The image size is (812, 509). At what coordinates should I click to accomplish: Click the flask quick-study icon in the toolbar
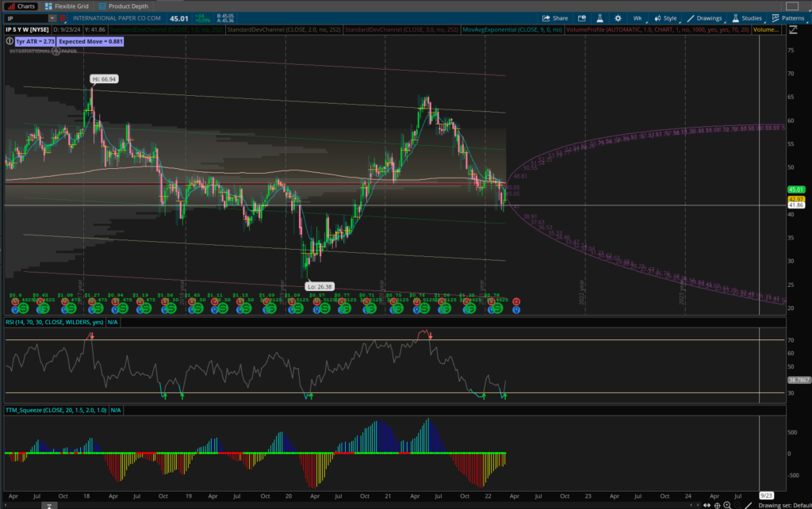(x=599, y=17)
